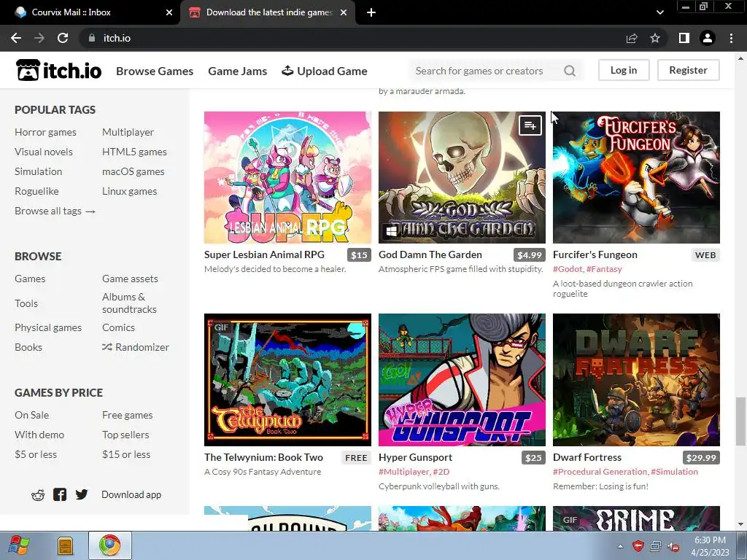Open the Roguelike tag
747x560 pixels.
(x=36, y=191)
